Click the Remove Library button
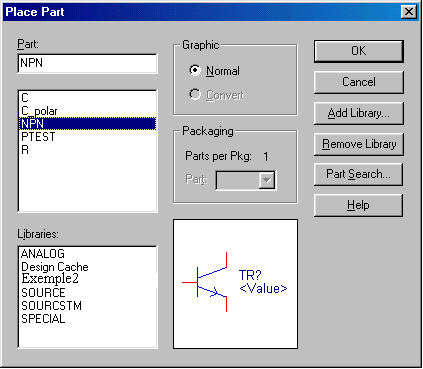The width and height of the screenshot is (423, 369). (x=359, y=144)
